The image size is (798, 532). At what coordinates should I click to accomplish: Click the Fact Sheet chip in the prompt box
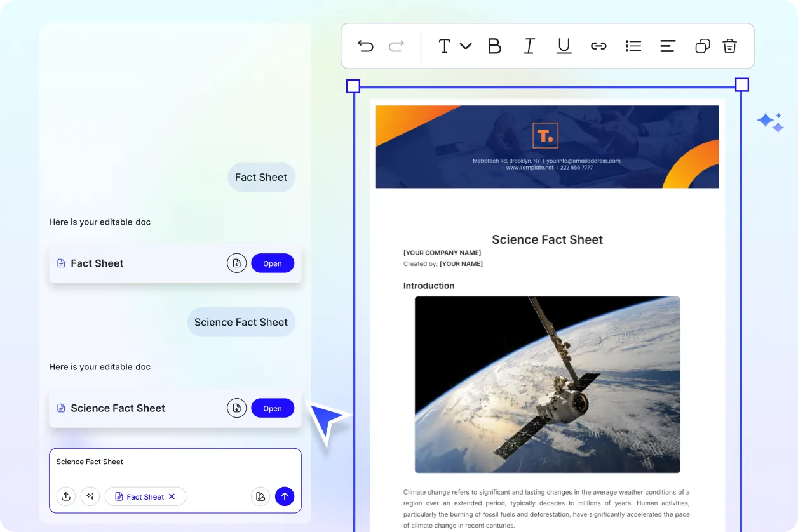(x=145, y=496)
